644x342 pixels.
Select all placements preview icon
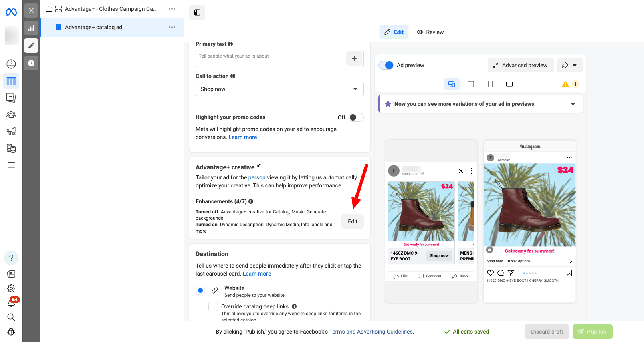452,84
